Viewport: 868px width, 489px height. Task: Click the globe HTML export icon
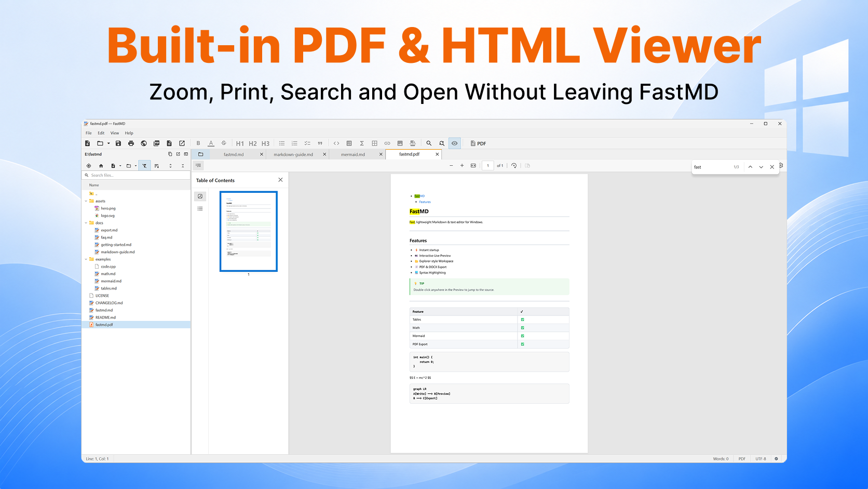click(144, 143)
